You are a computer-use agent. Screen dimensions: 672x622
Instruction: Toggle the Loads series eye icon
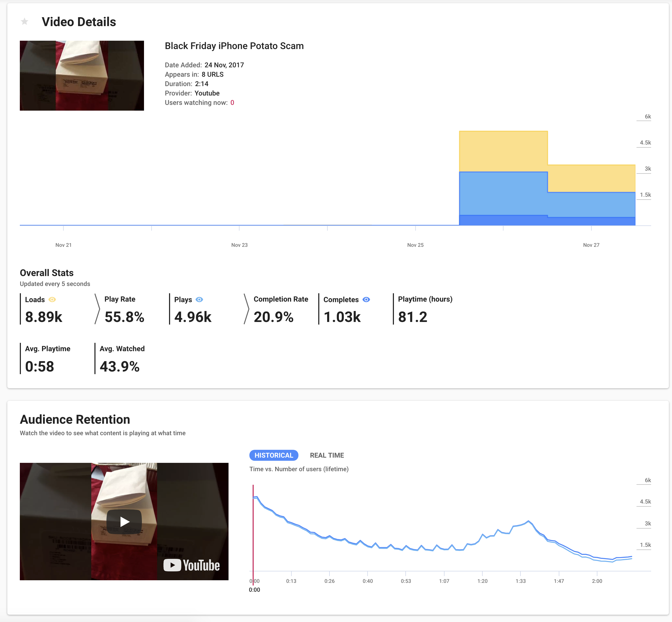click(52, 299)
